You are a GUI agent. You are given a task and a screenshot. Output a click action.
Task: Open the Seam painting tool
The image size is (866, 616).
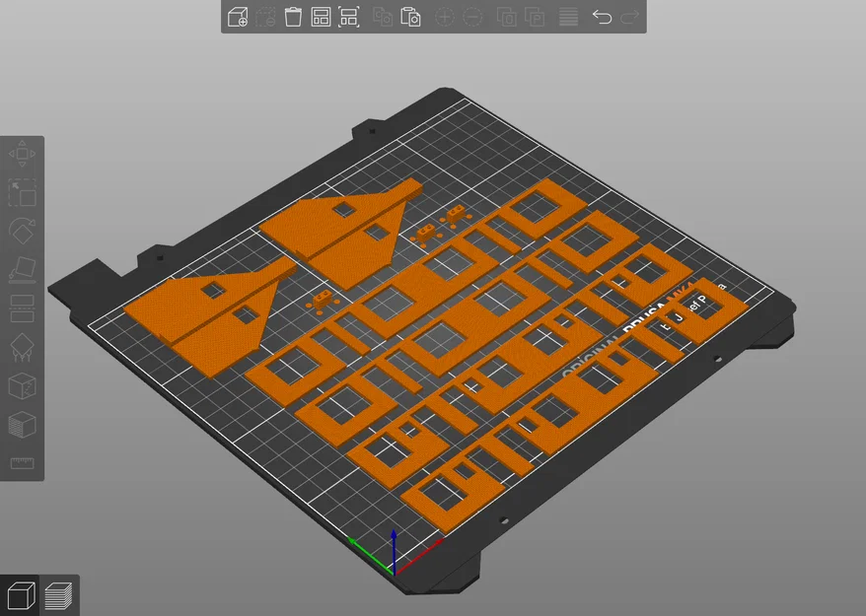[x=22, y=385]
